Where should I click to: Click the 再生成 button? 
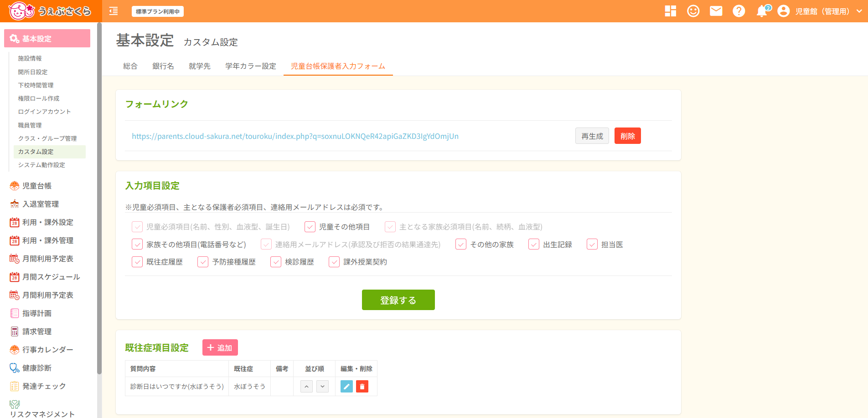592,136
